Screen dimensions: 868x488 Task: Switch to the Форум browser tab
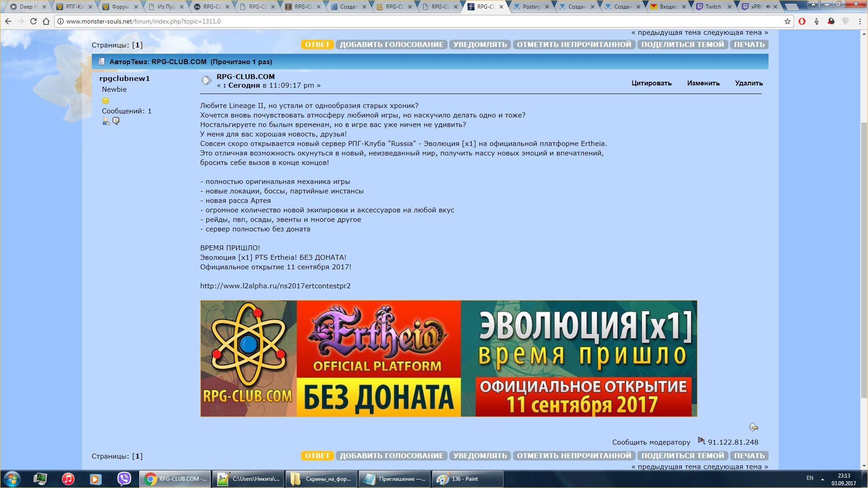coord(120,7)
